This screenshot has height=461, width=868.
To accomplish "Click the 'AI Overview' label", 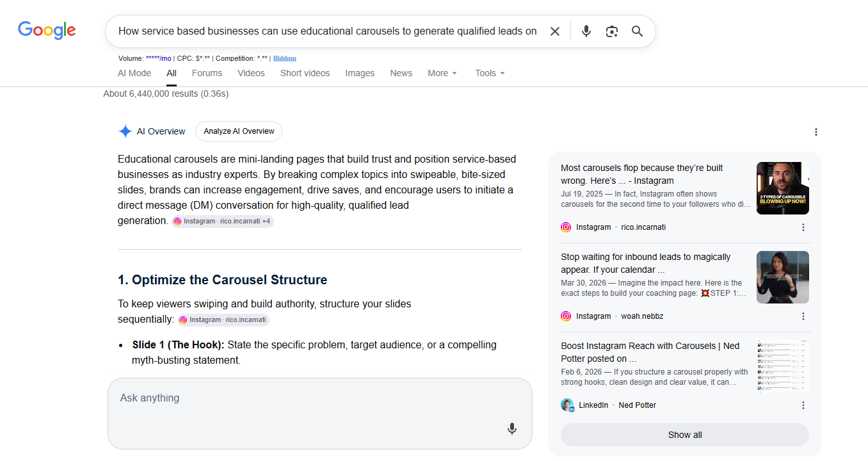I will pyautogui.click(x=161, y=131).
